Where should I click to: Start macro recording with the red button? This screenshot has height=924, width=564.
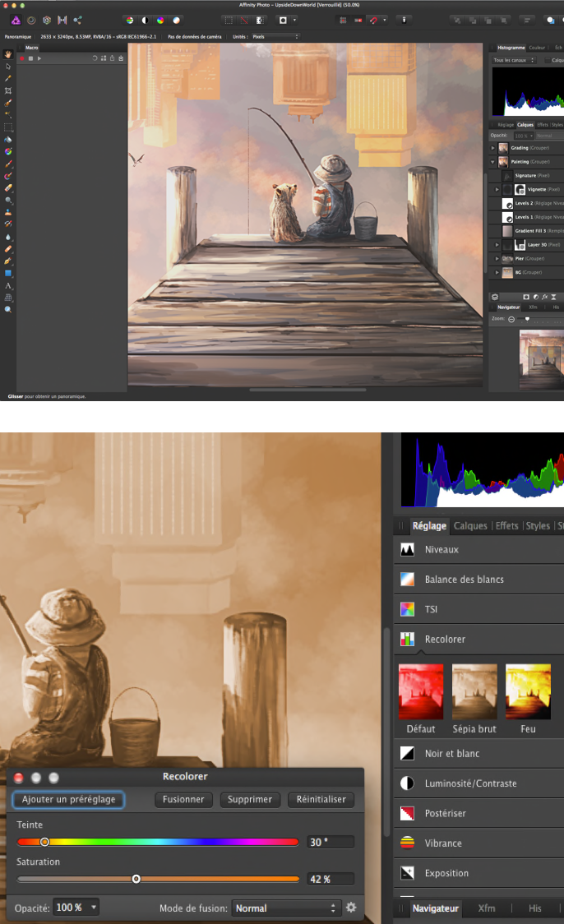pyautogui.click(x=22, y=58)
